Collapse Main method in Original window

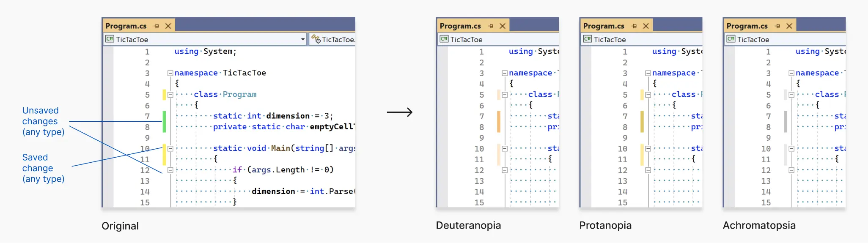pos(170,148)
